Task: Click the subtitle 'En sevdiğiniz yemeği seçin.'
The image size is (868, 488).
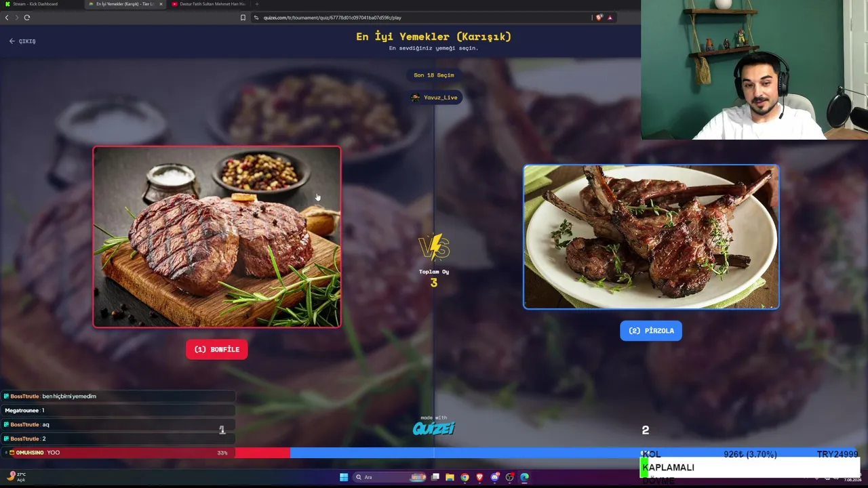Action: (x=434, y=48)
